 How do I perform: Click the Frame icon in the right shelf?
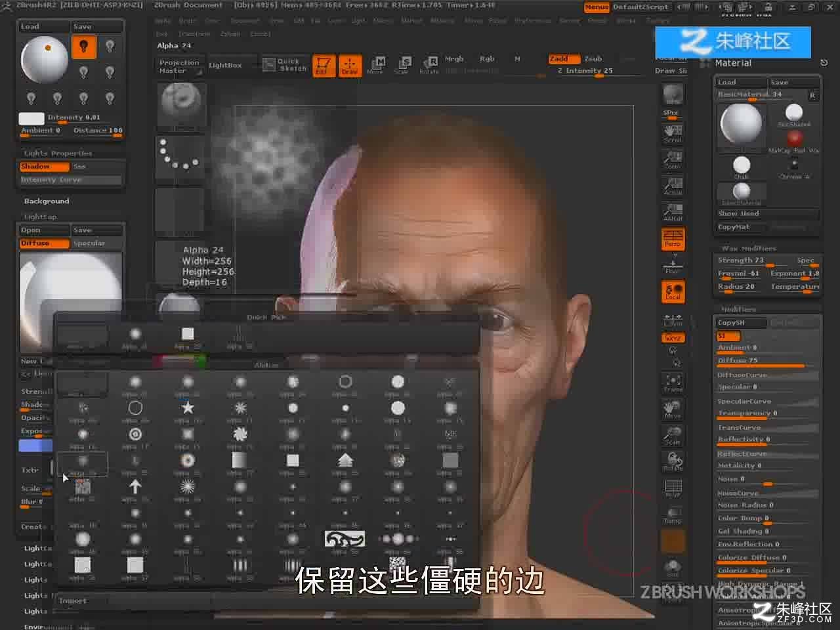[673, 383]
